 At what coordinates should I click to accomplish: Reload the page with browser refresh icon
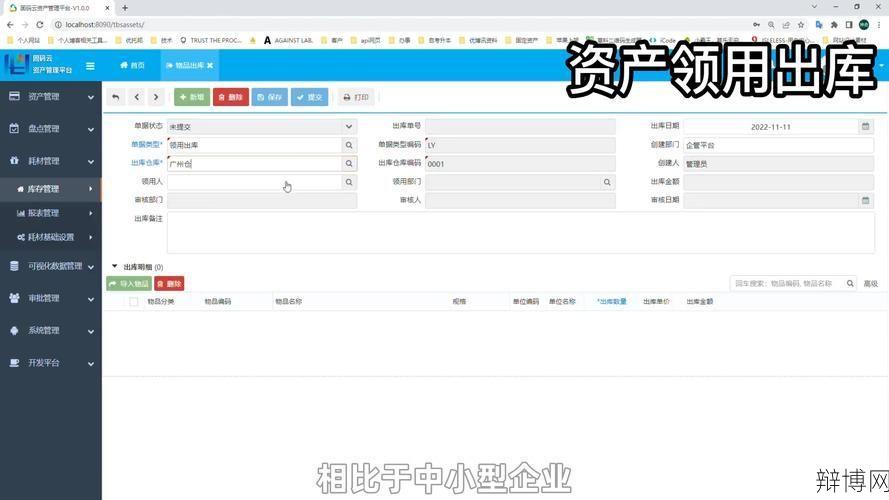(x=40, y=25)
